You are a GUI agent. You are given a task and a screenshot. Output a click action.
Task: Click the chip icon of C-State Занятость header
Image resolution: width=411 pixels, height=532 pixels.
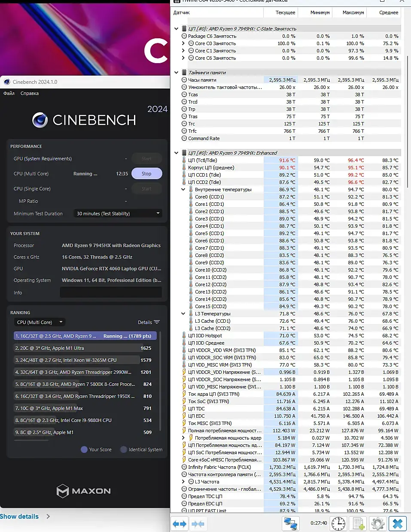(x=184, y=29)
